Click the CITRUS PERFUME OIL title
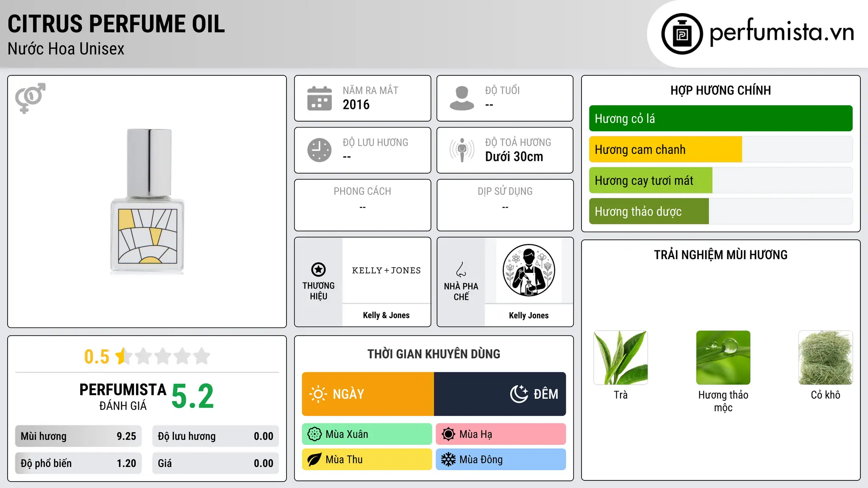The width and height of the screenshot is (868, 488). 116,24
